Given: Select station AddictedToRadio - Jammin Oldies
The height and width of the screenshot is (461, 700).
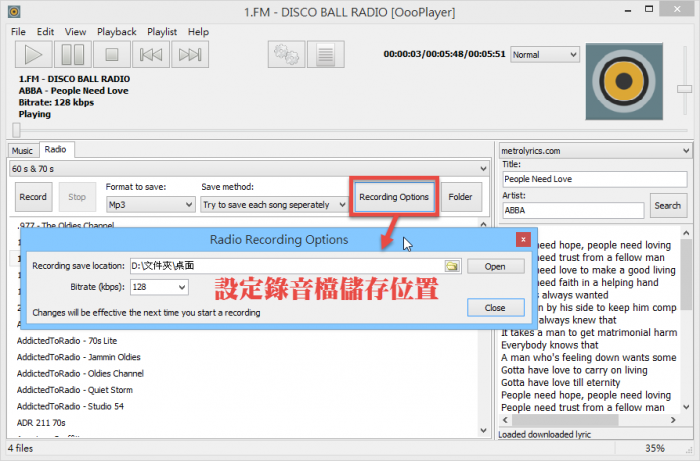Looking at the screenshot, I should [79, 357].
